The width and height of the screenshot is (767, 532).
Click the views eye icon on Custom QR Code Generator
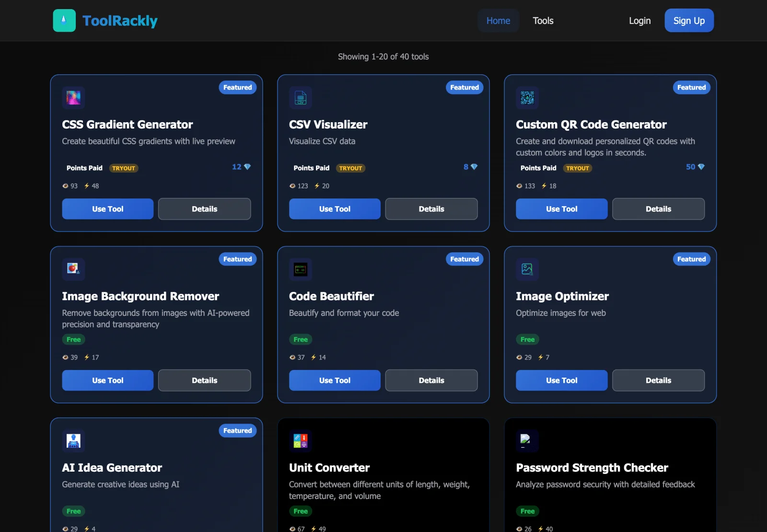(519, 186)
